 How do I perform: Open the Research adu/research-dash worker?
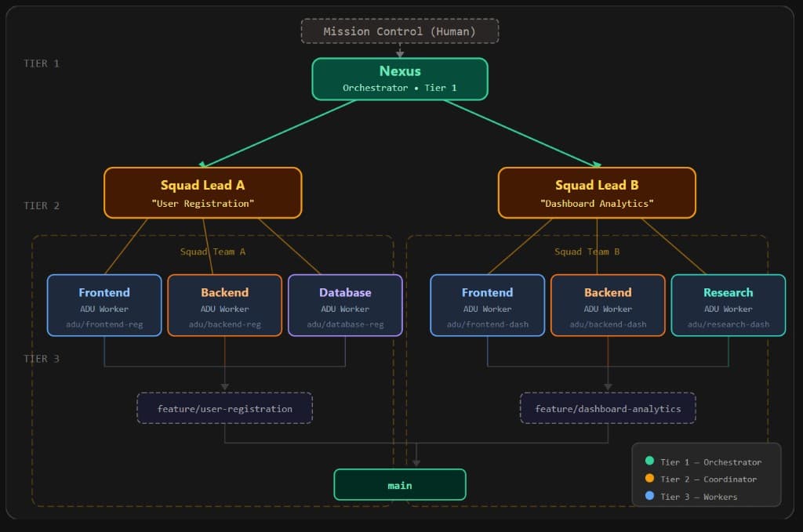point(728,305)
